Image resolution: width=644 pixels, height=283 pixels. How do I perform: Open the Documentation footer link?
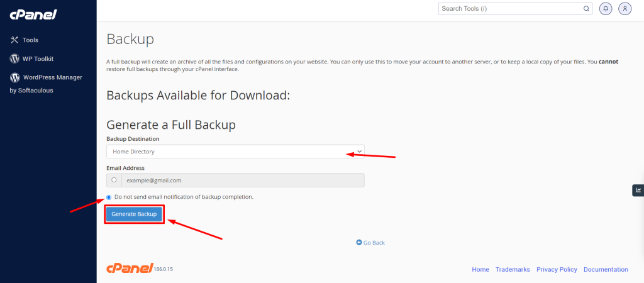click(x=606, y=269)
